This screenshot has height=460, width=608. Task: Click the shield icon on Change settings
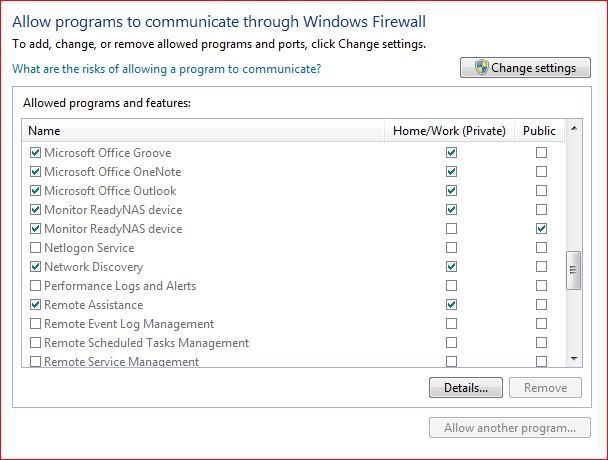tap(481, 67)
